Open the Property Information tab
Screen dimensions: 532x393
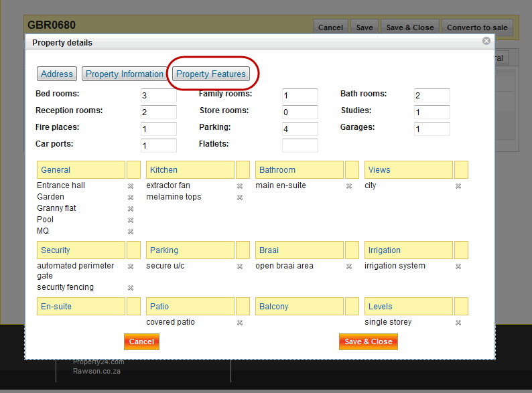pos(125,74)
